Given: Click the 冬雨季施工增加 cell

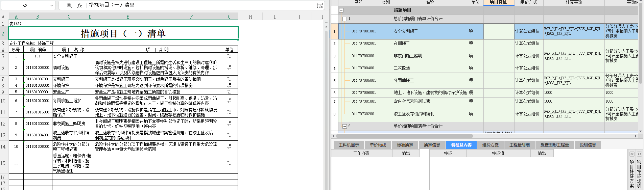Looking at the screenshot, I should tap(73, 101).
